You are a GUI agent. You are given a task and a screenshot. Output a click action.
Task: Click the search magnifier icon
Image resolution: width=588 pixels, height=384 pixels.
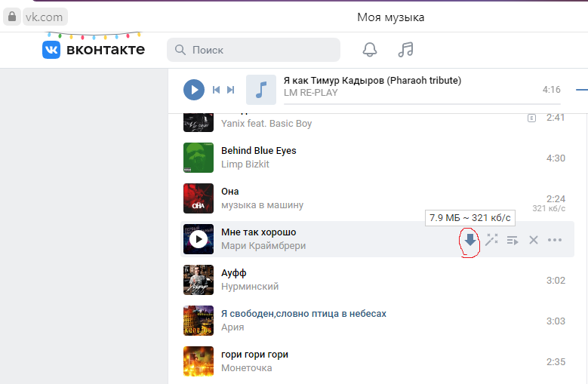pyautogui.click(x=180, y=50)
